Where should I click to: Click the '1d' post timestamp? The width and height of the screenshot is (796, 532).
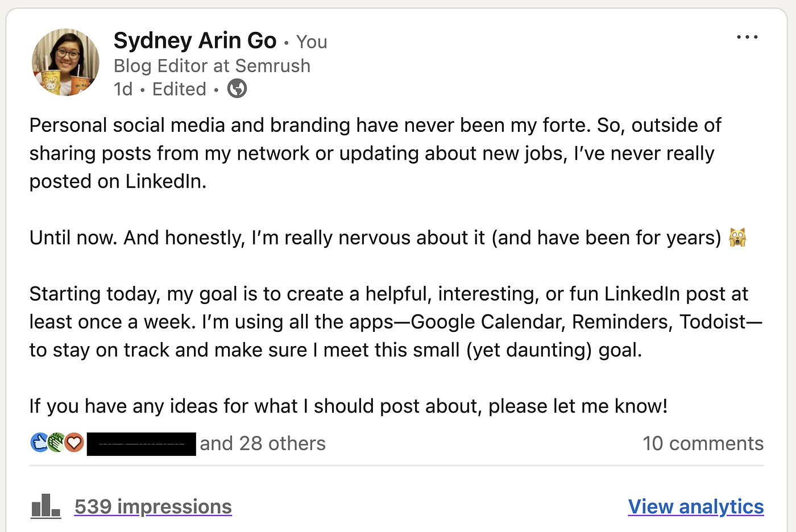click(123, 89)
